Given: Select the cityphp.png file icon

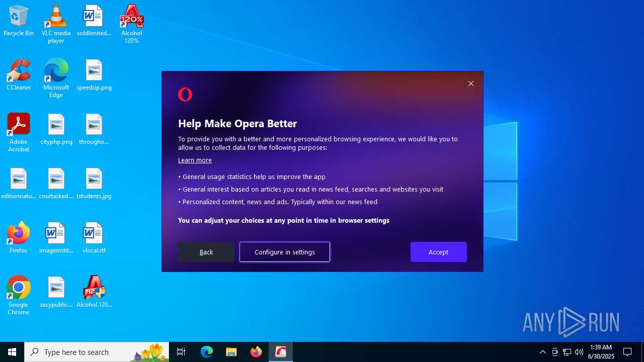Looking at the screenshot, I should tap(56, 129).
